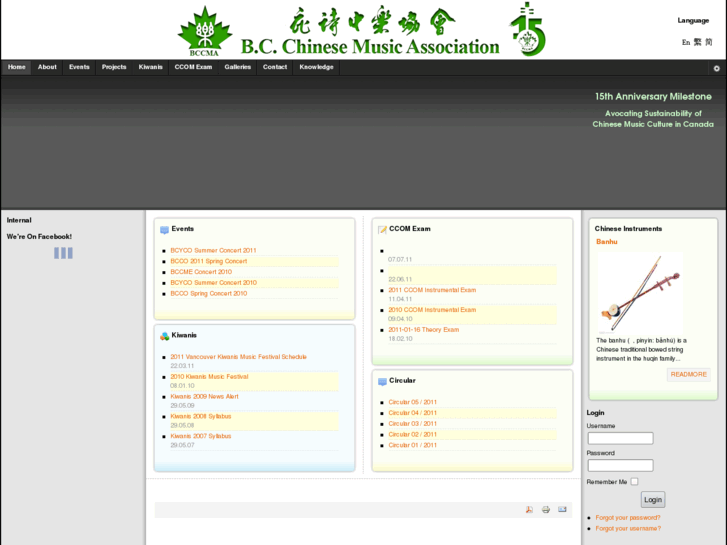Open the Home menu item
The width and height of the screenshot is (727, 545).
[x=17, y=67]
